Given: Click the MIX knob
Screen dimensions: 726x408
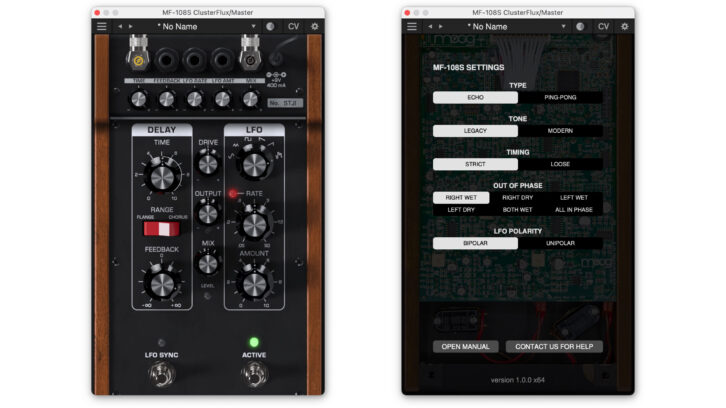Looking at the screenshot, I should pyautogui.click(x=208, y=264).
